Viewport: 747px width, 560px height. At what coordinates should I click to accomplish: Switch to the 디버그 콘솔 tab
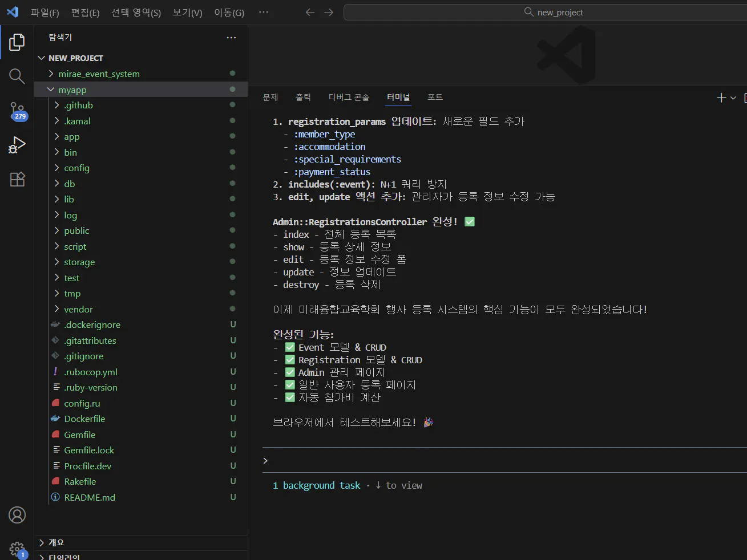point(349,98)
